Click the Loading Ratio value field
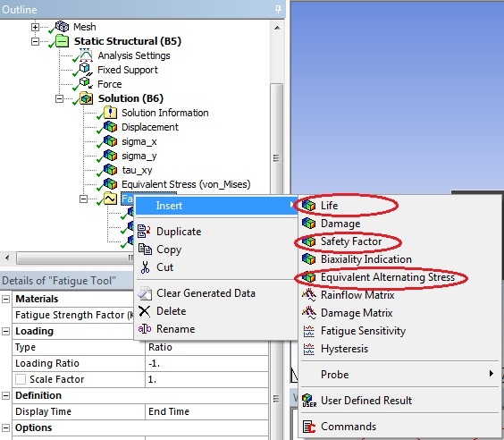This screenshot has width=504, height=440. (206, 363)
